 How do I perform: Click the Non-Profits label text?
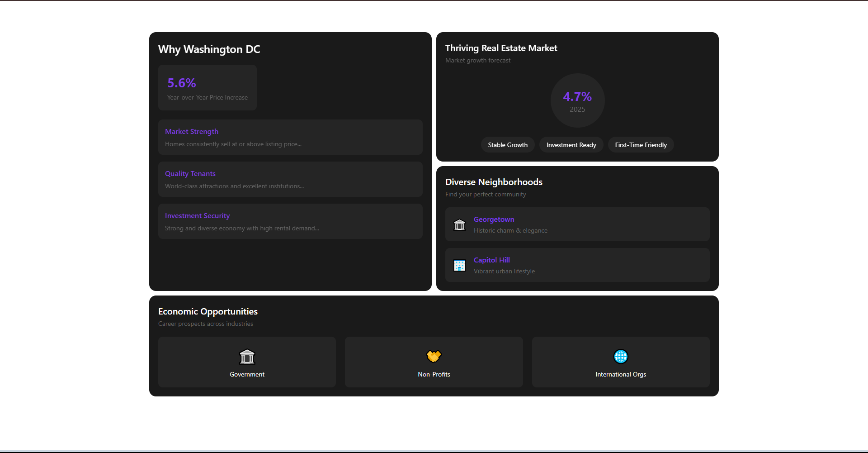[x=434, y=374]
